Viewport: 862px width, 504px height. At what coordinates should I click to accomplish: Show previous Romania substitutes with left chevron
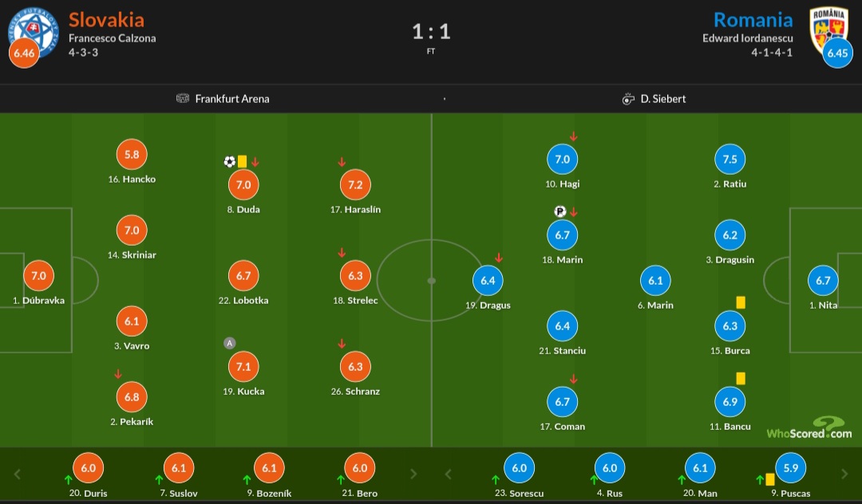click(448, 474)
